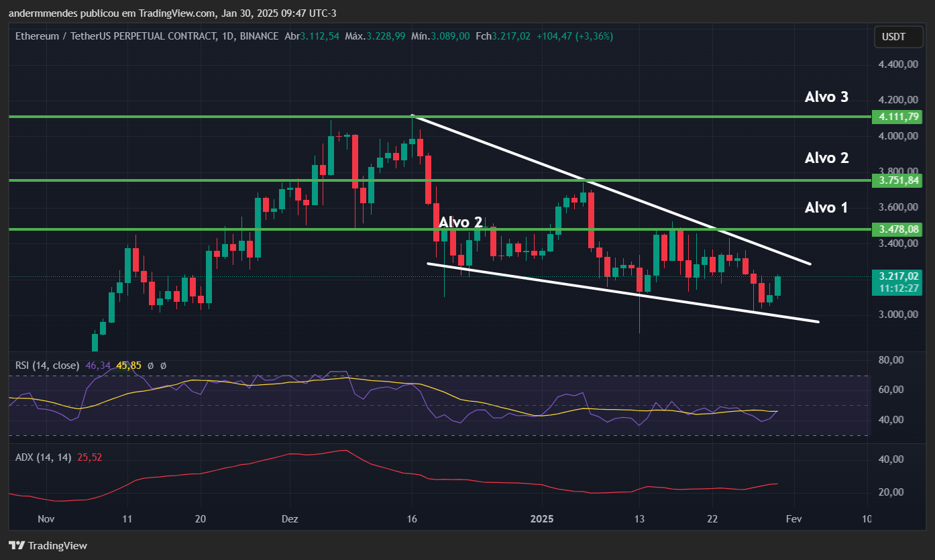The height and width of the screenshot is (560, 935).
Task: Click the Fev label on the time axis
Action: click(794, 519)
